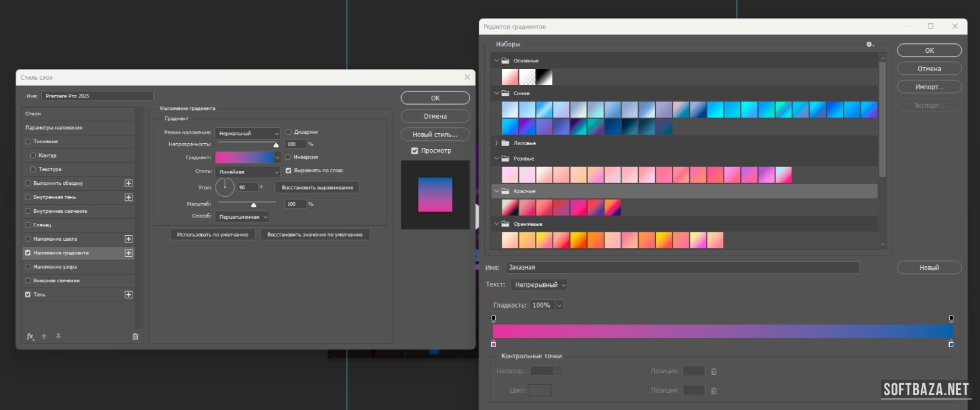Screen dimensions: 980x410
Task: Click plus icon next to Внутренняя тень
Action: (x=128, y=197)
